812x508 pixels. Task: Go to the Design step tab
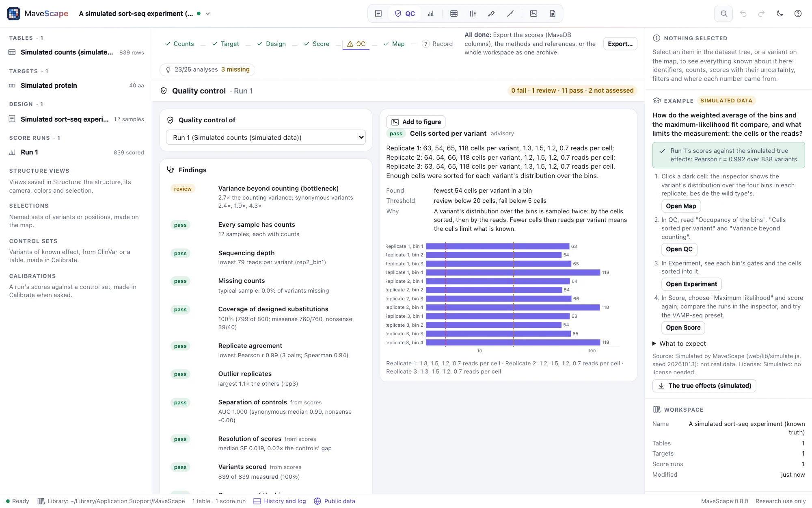(x=271, y=44)
